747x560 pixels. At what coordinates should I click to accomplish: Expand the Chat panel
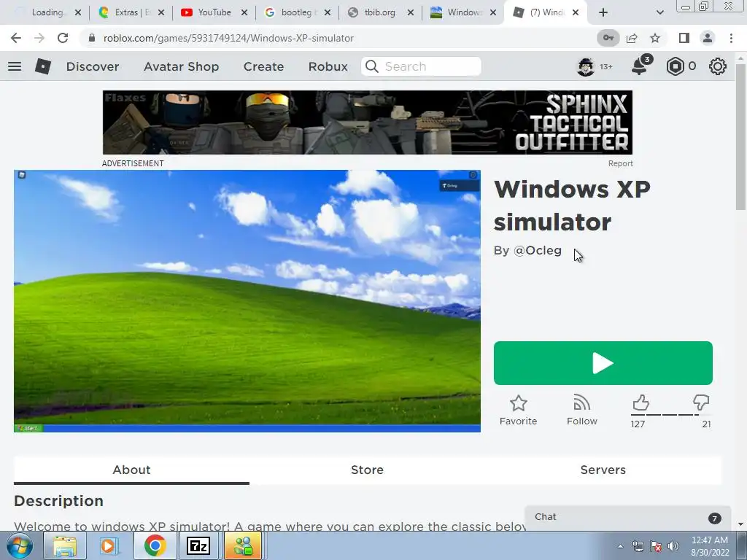[627, 518]
